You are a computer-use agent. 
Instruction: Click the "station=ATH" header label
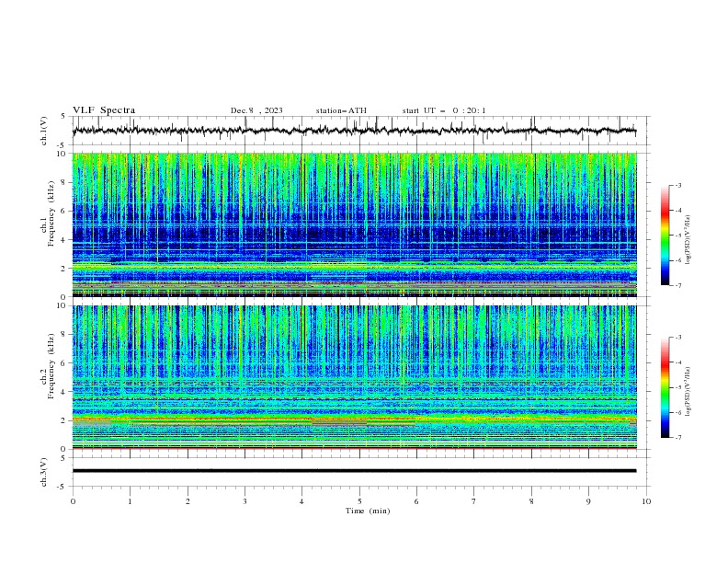[341, 110]
